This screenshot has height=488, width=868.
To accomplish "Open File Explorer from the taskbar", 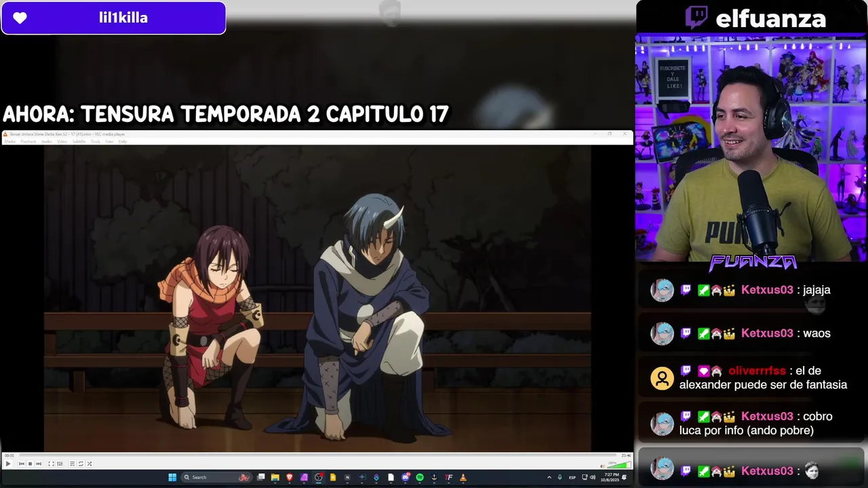I will pyautogui.click(x=275, y=477).
